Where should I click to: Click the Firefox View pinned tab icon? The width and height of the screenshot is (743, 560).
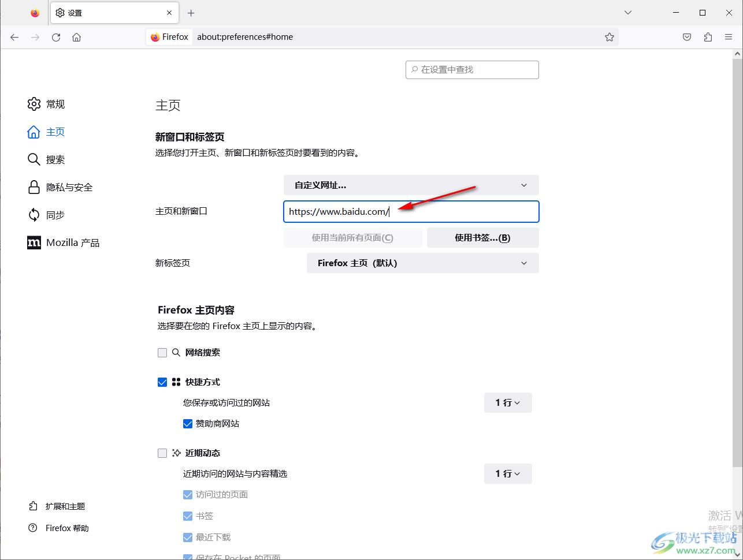35,13
